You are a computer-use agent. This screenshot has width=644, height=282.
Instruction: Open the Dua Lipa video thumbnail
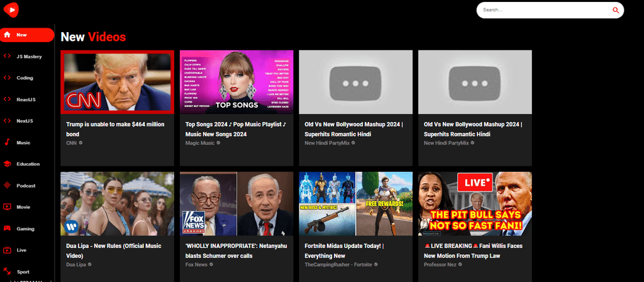(117, 203)
